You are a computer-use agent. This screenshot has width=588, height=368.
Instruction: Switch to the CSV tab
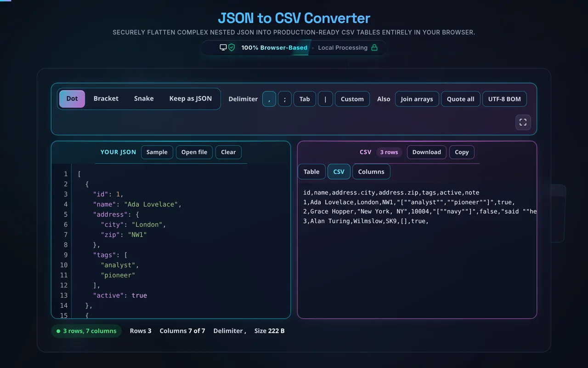point(339,172)
